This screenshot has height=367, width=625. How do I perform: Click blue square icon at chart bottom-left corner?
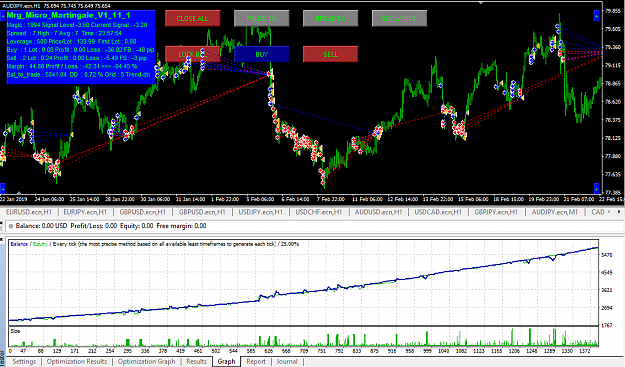click(x=3, y=188)
